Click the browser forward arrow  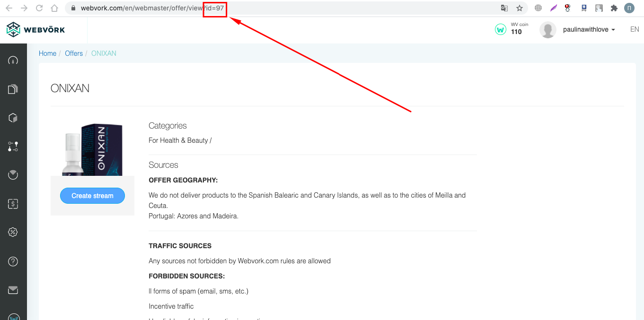click(24, 8)
